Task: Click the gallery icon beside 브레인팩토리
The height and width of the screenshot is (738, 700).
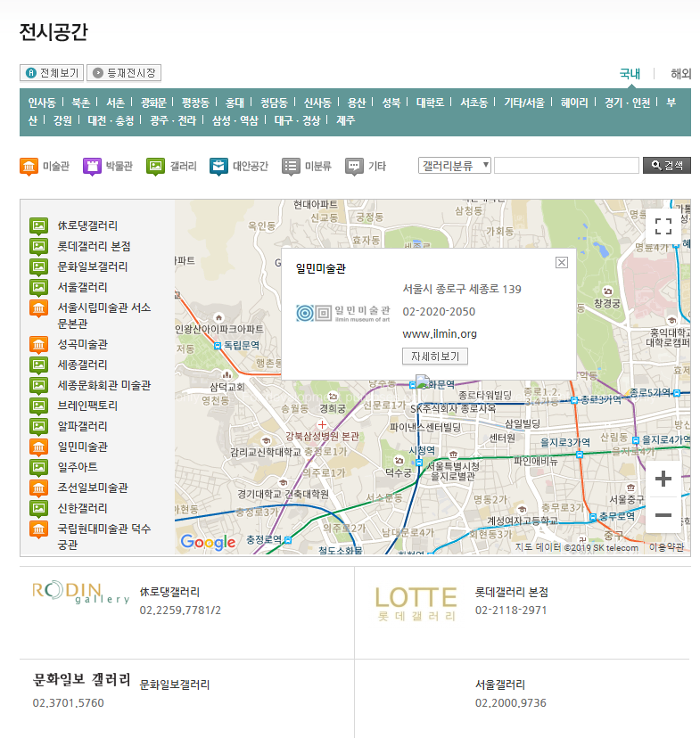Action: pyautogui.click(x=38, y=406)
